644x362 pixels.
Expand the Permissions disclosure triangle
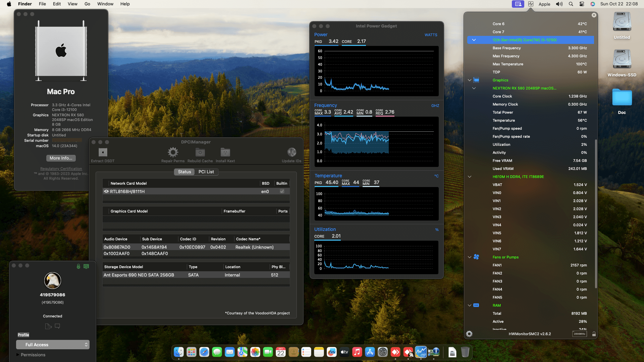(18, 355)
